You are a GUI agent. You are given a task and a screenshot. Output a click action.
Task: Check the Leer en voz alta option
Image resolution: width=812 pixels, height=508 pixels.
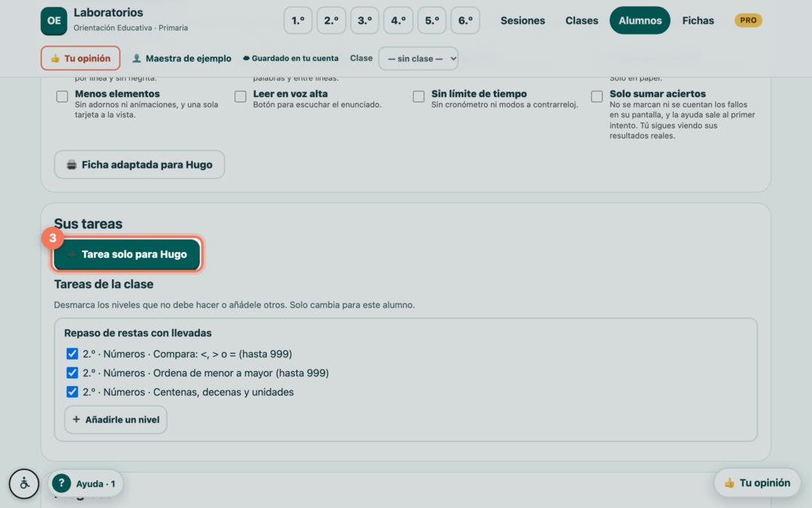[x=241, y=96]
